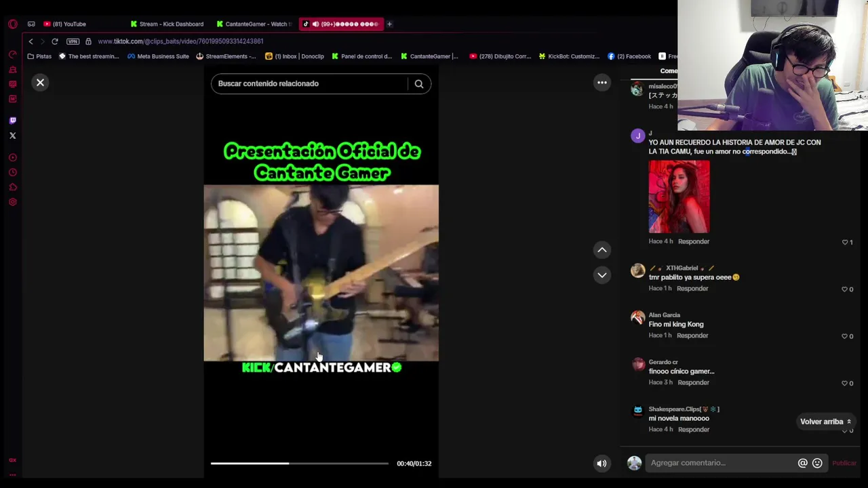
Task: Open the player icon in Opera sidebar
Action: (12, 157)
